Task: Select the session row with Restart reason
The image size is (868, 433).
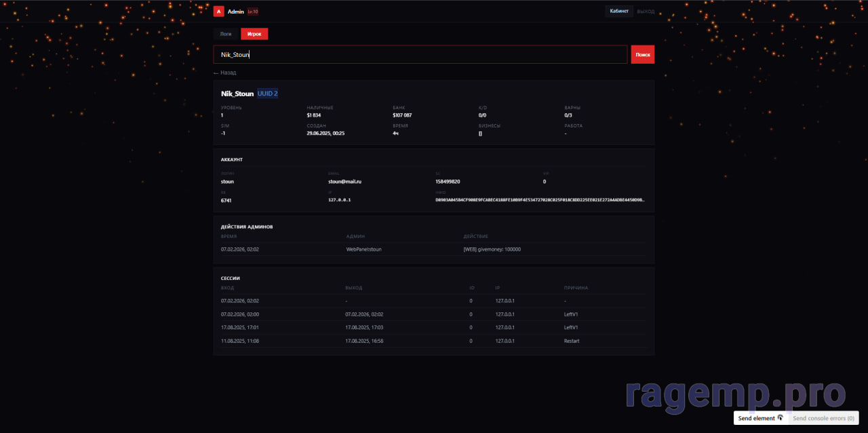Action: click(433, 341)
